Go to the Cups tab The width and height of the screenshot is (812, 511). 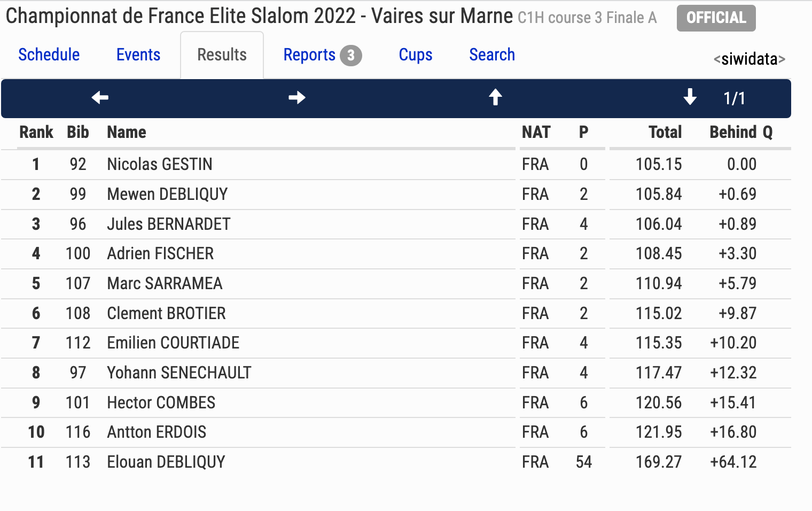(x=416, y=55)
